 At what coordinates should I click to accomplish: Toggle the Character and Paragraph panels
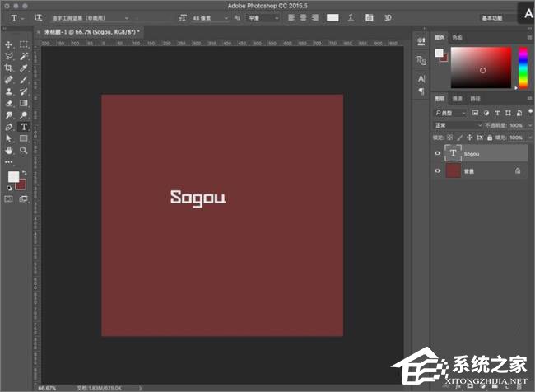tap(370, 18)
